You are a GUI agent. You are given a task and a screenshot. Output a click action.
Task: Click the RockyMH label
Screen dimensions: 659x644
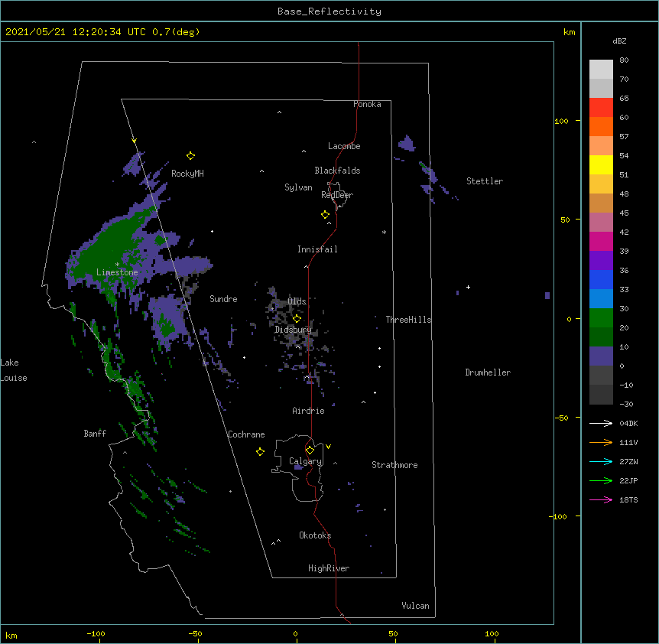coord(187,174)
